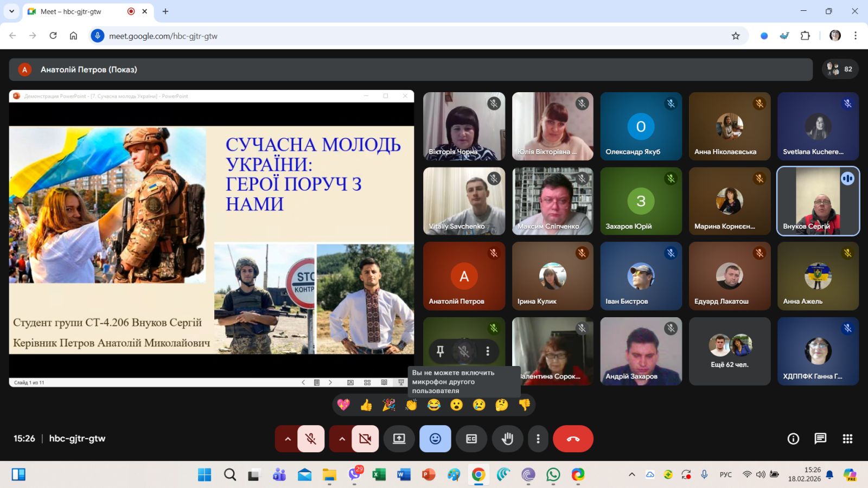Turn on your camera

pos(365,439)
